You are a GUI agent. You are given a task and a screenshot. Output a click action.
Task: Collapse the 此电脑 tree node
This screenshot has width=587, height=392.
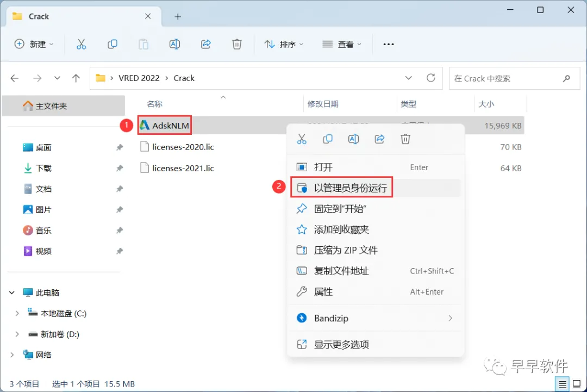pos(12,293)
